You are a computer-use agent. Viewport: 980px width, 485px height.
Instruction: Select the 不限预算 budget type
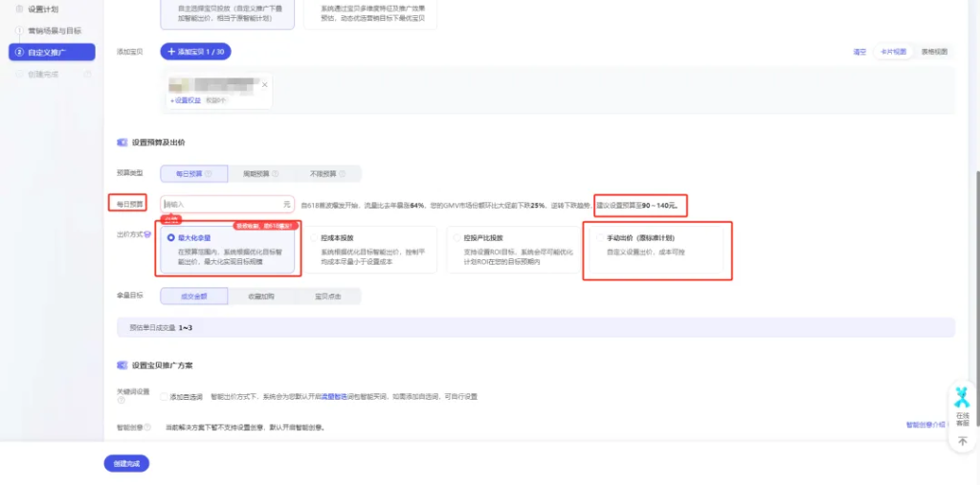click(x=327, y=174)
